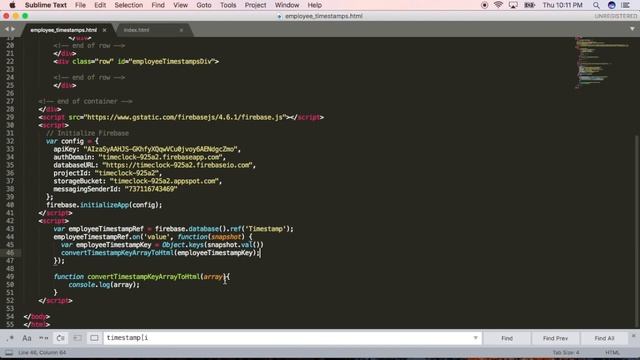The width and height of the screenshot is (640, 360).
Task: Open the HTML syntax selector
Action: coord(612,353)
